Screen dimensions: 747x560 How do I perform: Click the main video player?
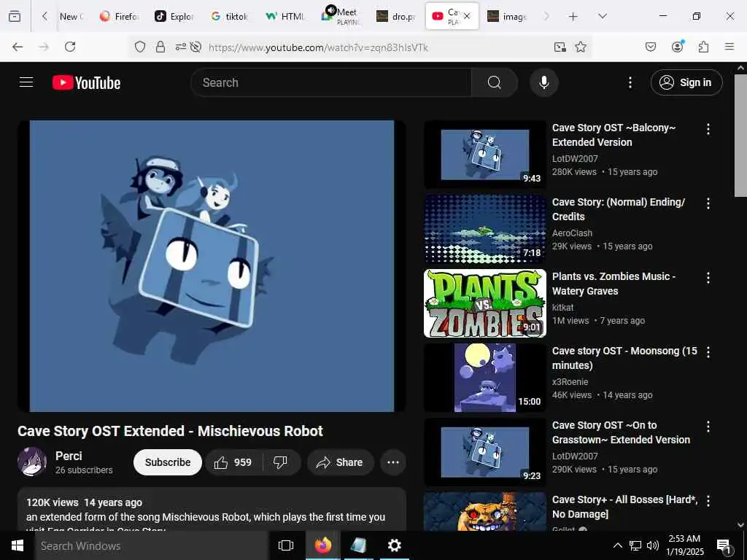coord(212,265)
